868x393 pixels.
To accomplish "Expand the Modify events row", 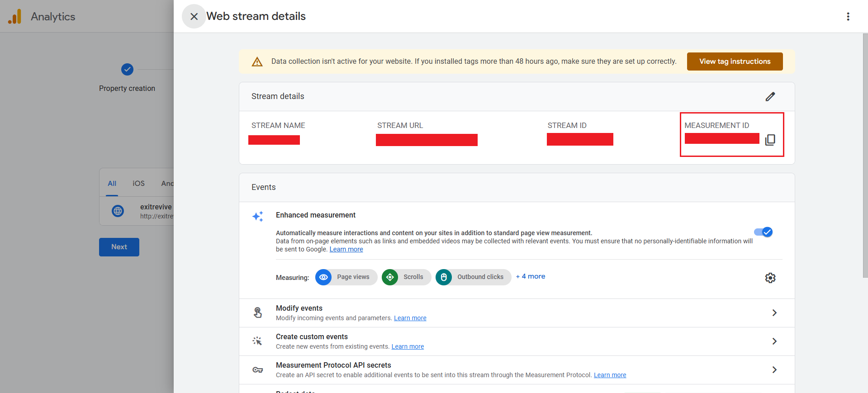I will 774,313.
